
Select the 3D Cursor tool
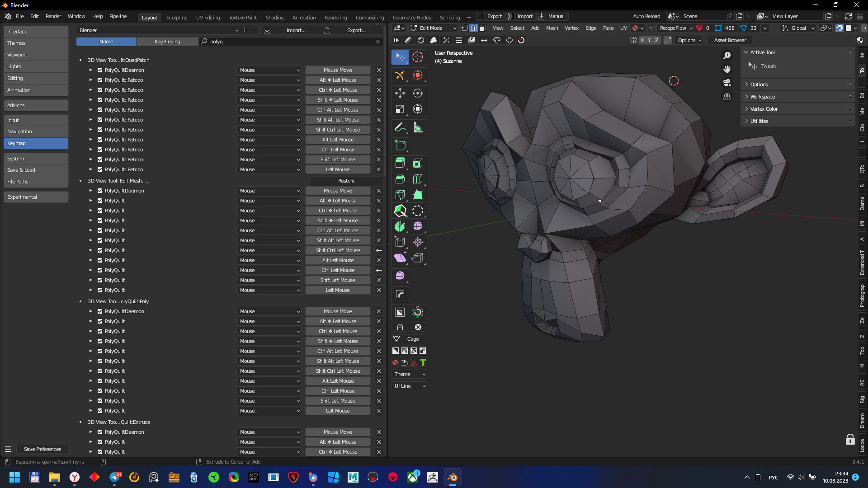[x=418, y=57]
